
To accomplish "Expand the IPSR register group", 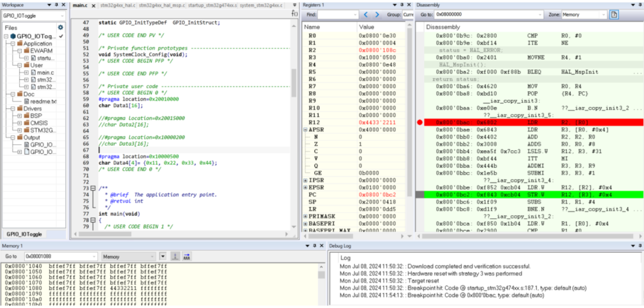I will click(305, 180).
